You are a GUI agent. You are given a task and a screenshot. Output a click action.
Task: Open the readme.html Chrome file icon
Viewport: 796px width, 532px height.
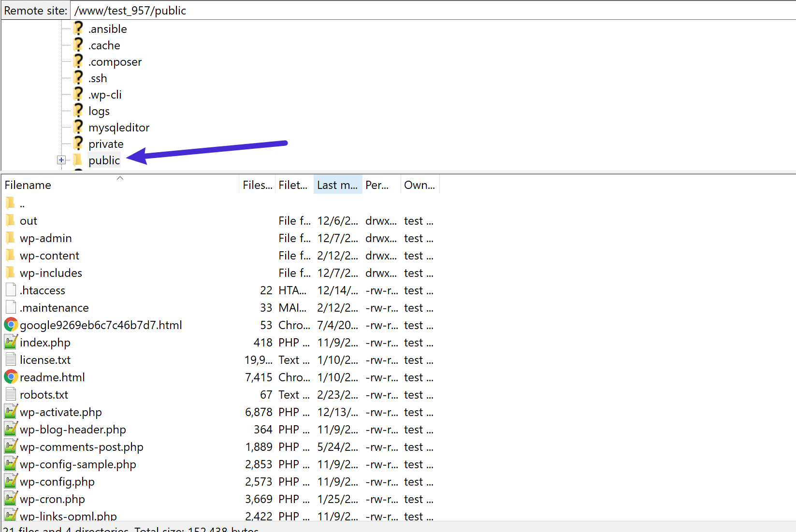tap(11, 377)
